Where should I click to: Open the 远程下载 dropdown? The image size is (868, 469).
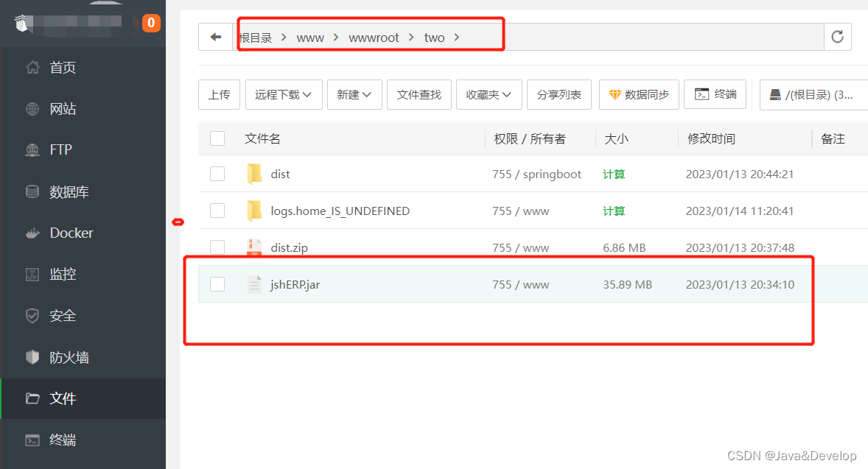(284, 94)
